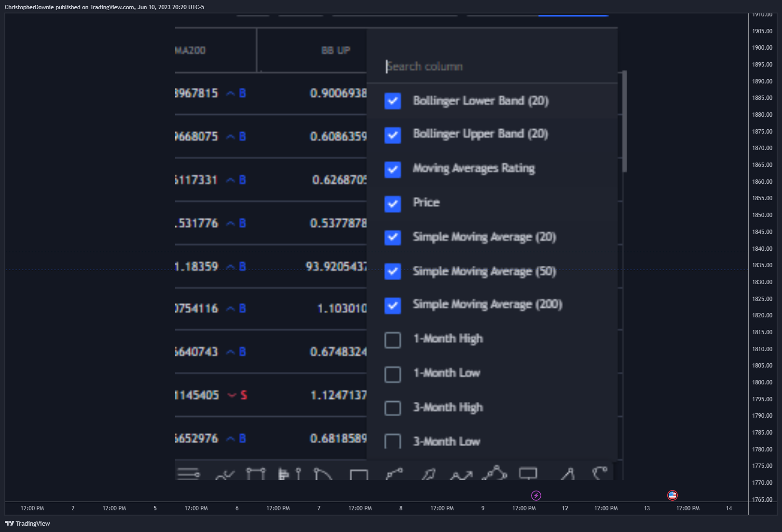This screenshot has width=782, height=532.
Task: Select the rectangle drawing tool icon
Action: (x=359, y=475)
